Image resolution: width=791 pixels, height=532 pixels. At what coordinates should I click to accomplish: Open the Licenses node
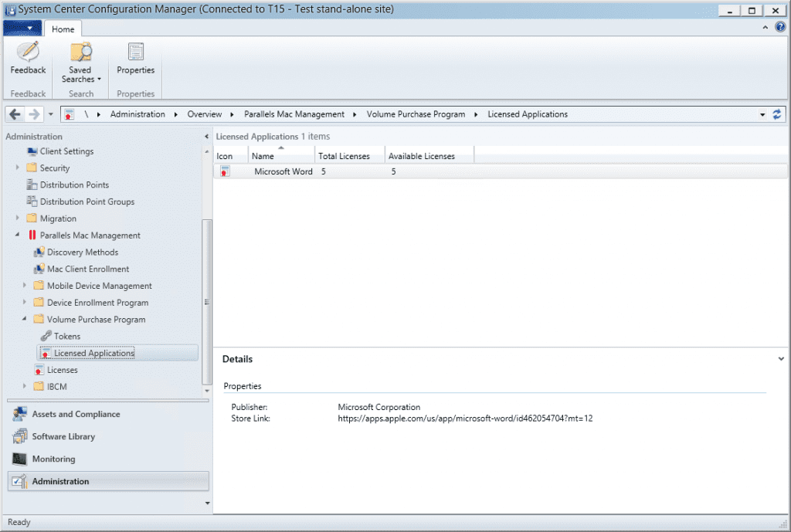pyautogui.click(x=62, y=370)
